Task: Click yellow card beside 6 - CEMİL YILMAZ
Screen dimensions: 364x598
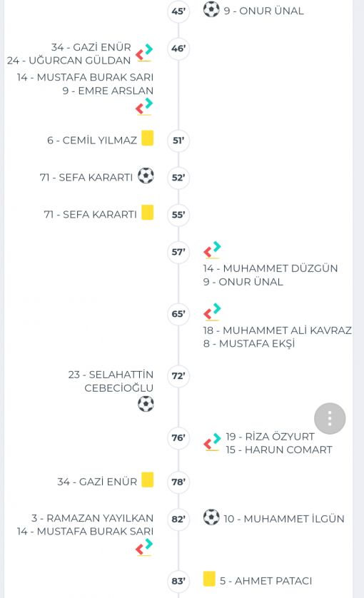Action: click(x=147, y=138)
